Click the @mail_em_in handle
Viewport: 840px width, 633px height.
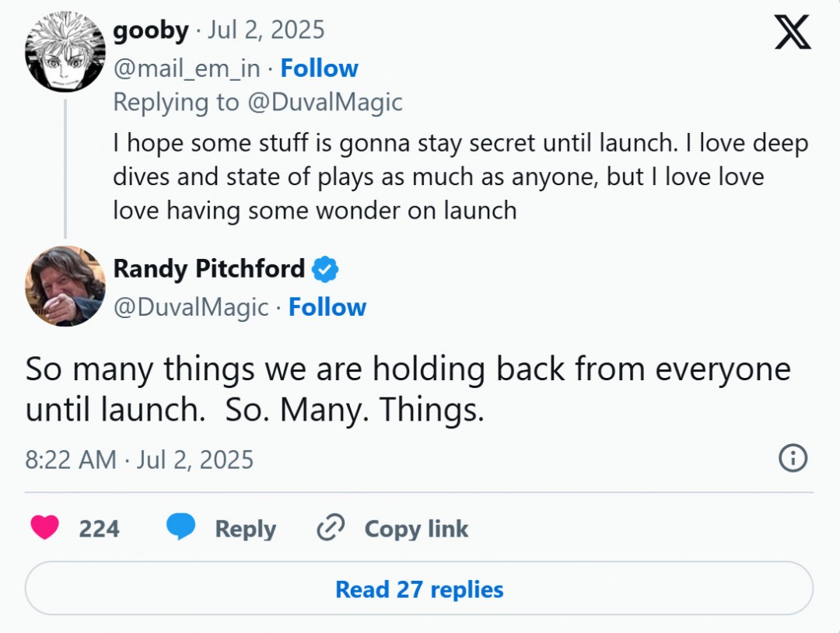tap(187, 68)
